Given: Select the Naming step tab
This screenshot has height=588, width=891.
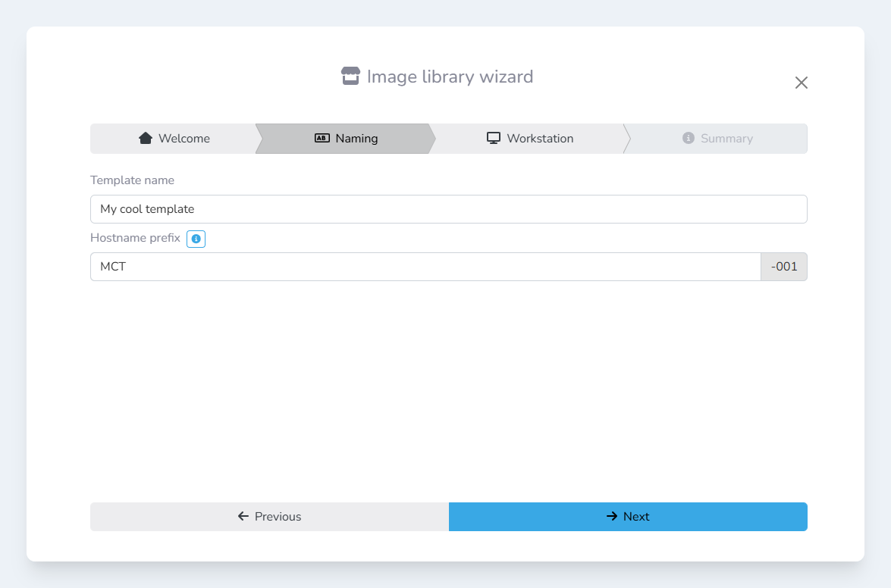Looking at the screenshot, I should pos(346,139).
